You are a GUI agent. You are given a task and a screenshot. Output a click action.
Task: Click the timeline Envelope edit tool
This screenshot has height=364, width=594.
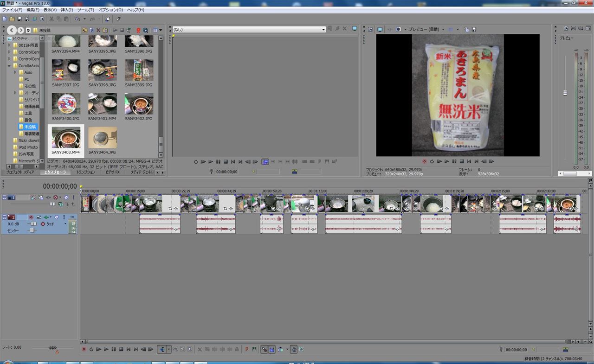(x=175, y=349)
